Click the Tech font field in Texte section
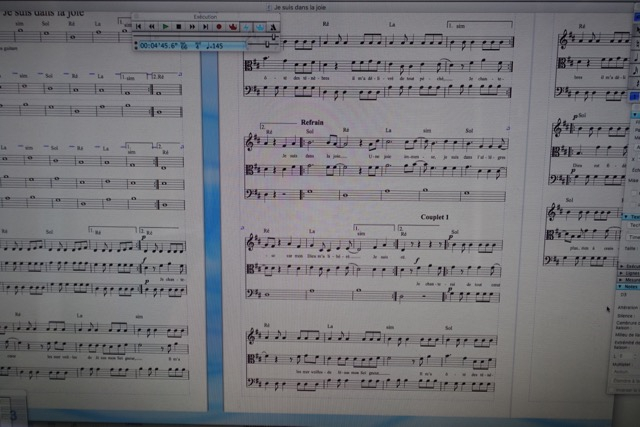The image size is (640, 427). [x=635, y=225]
